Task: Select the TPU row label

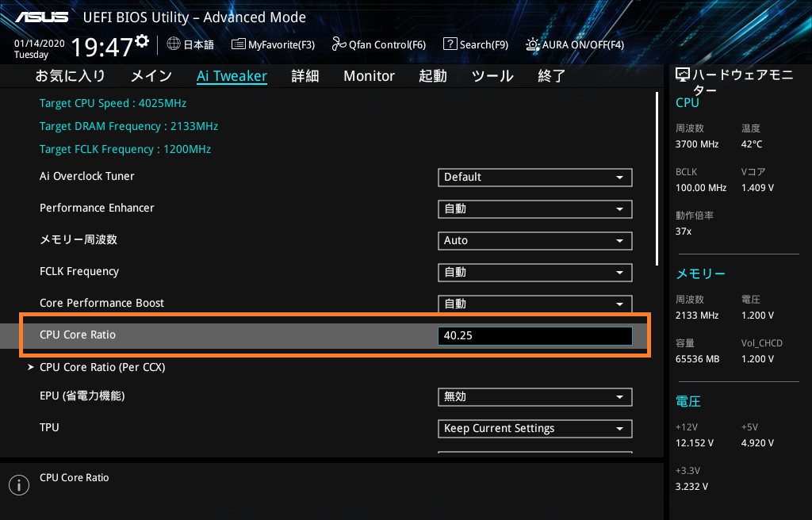Action: pos(49,427)
